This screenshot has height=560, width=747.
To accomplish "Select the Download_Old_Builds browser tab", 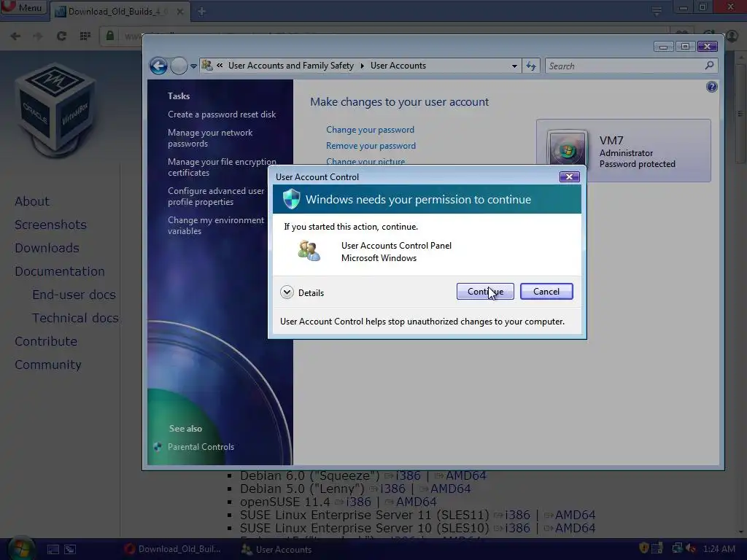I will (119, 12).
